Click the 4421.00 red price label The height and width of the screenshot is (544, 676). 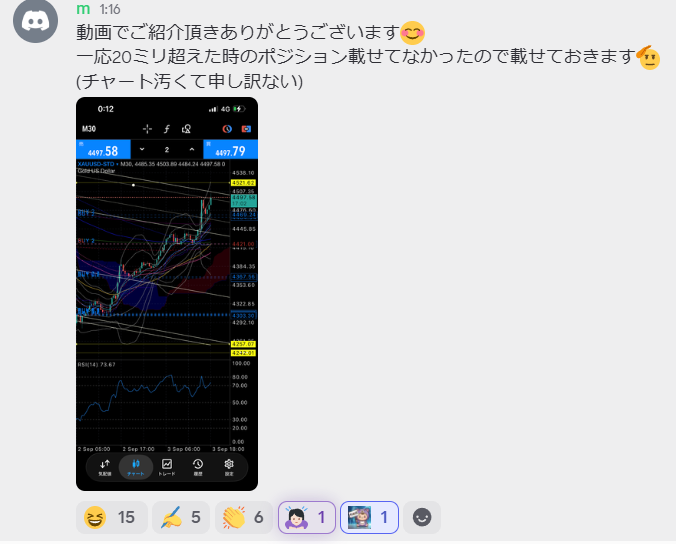(243, 244)
